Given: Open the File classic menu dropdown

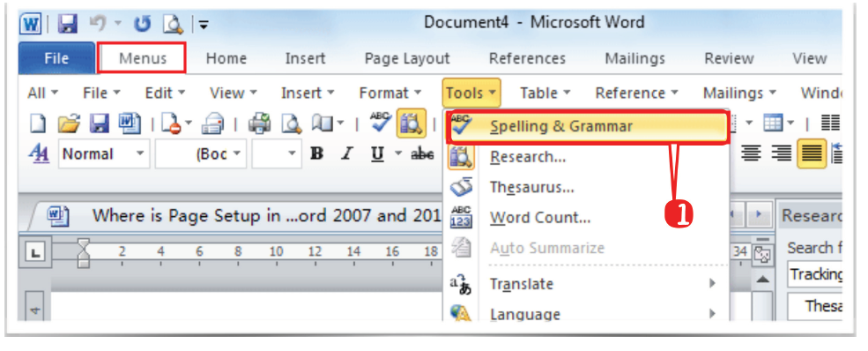Looking at the screenshot, I should coord(102,93).
